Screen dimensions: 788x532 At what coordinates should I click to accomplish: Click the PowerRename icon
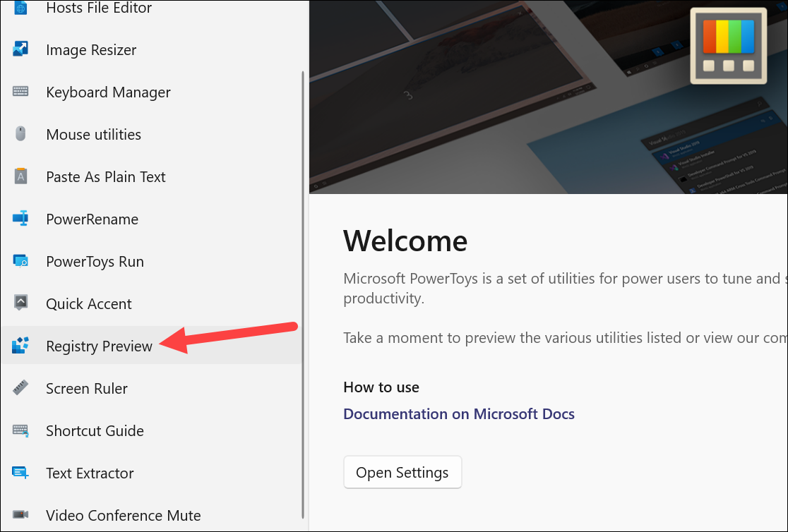20,219
